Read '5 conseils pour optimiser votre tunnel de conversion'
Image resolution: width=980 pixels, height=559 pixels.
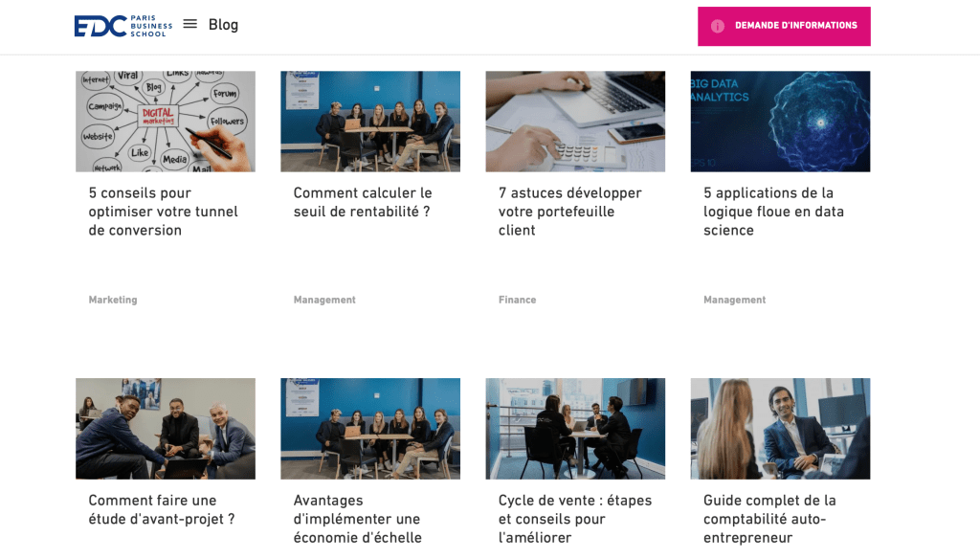point(163,212)
